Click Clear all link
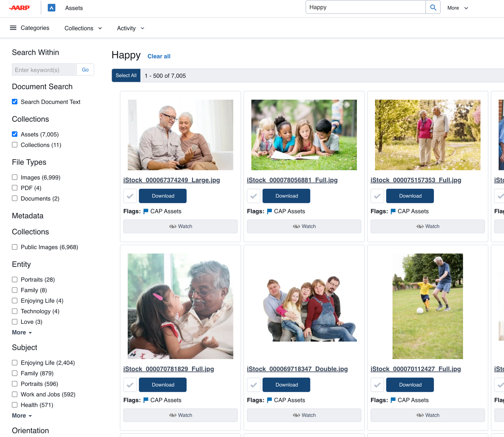This screenshot has width=504, height=437. (159, 56)
